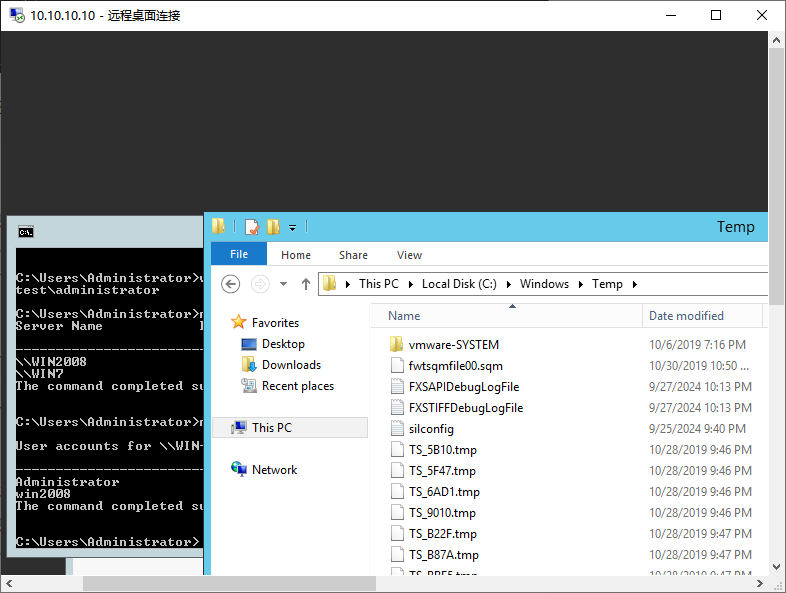Open the Customize Quick Access Toolbar dropdown
The height and width of the screenshot is (593, 786).
tap(292, 228)
